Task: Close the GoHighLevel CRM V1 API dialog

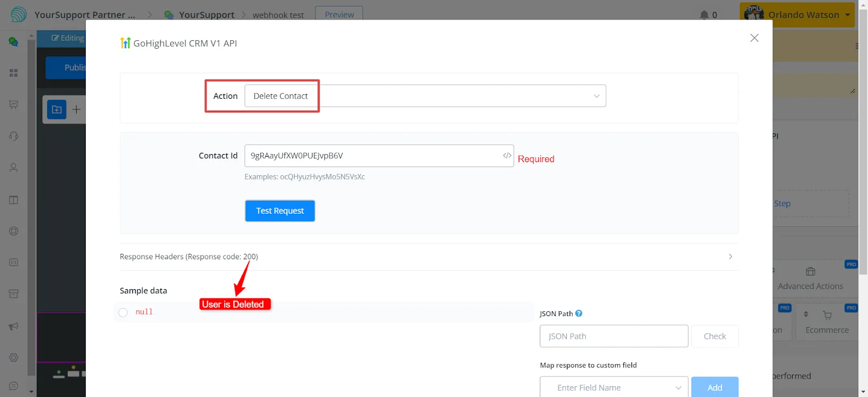Action: [x=754, y=38]
